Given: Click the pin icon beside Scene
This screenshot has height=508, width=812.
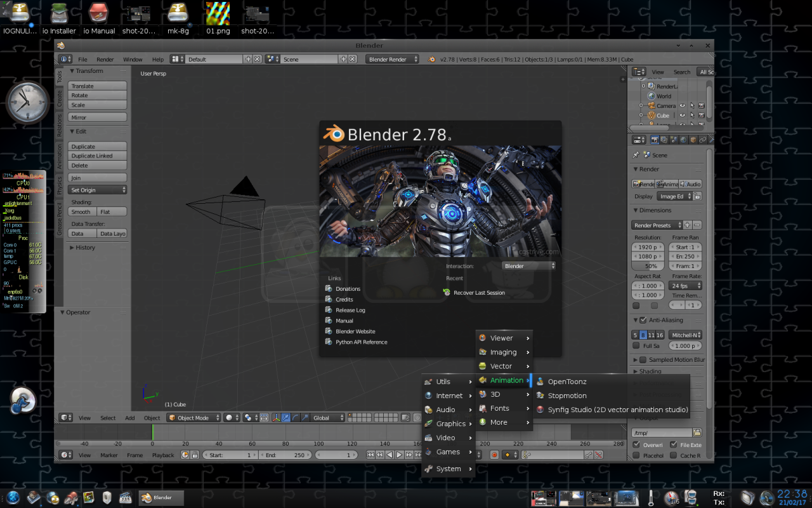Looking at the screenshot, I should coord(636,155).
